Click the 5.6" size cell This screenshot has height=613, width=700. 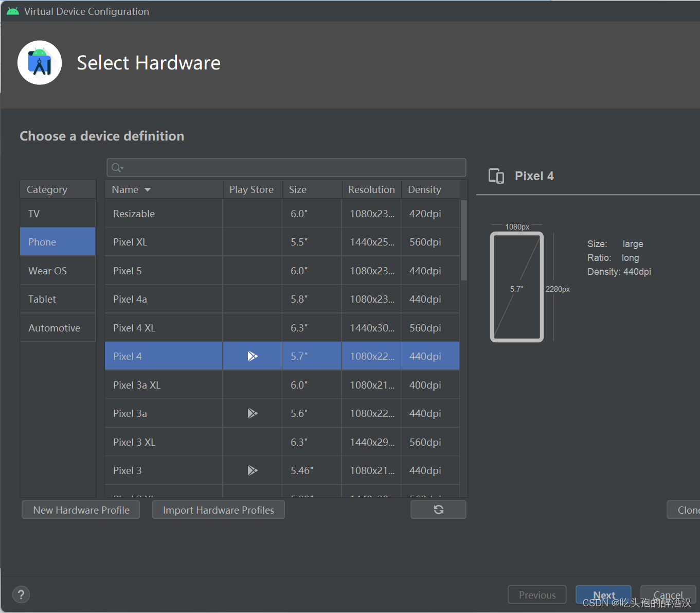coord(312,413)
